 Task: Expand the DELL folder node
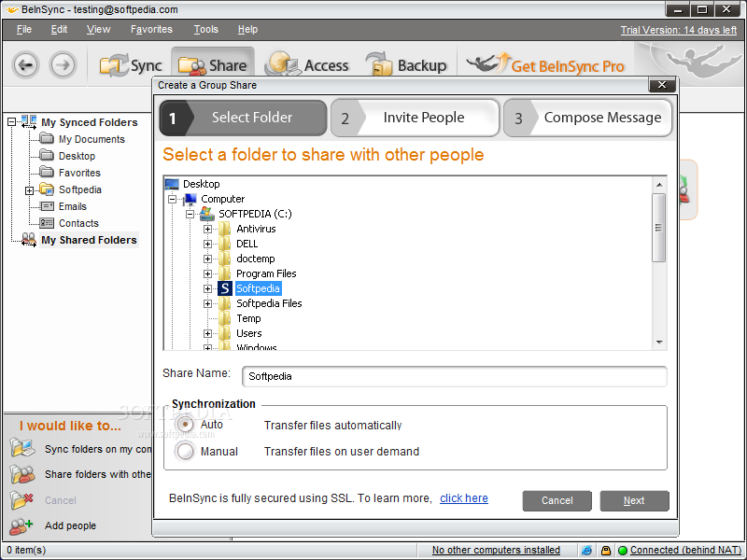click(x=207, y=244)
